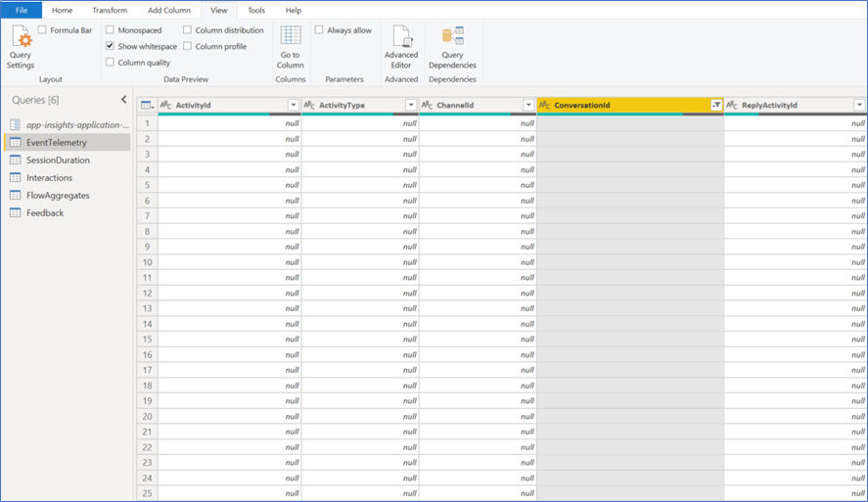Click the app-insights-application query icon
868x502 pixels.
pos(15,124)
